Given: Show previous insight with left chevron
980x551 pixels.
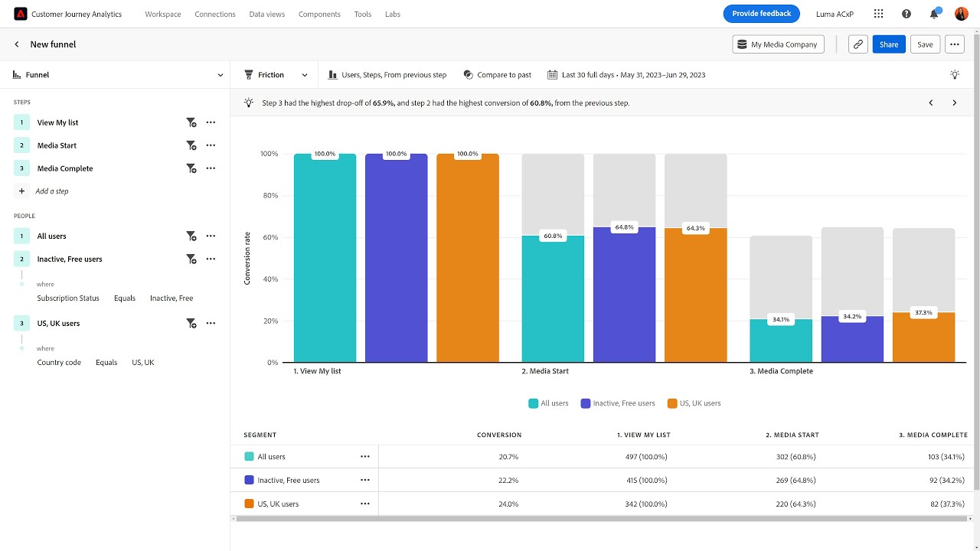Looking at the screenshot, I should pos(931,103).
